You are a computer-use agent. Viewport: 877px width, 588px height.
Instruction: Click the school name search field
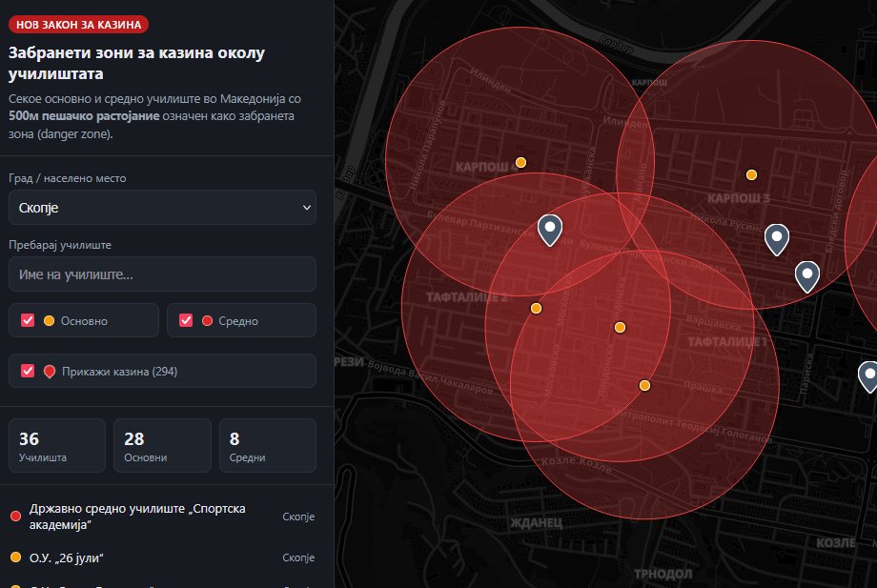[162, 274]
